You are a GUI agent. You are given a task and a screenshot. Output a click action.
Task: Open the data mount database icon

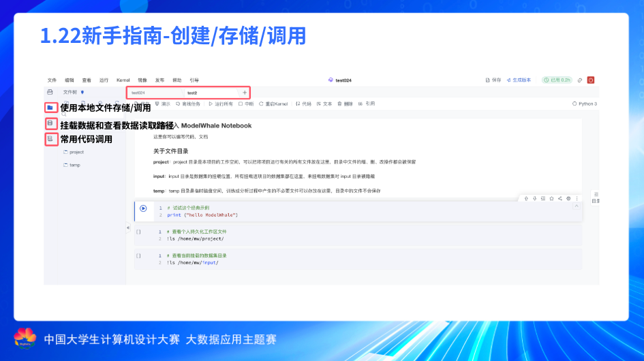(x=50, y=123)
